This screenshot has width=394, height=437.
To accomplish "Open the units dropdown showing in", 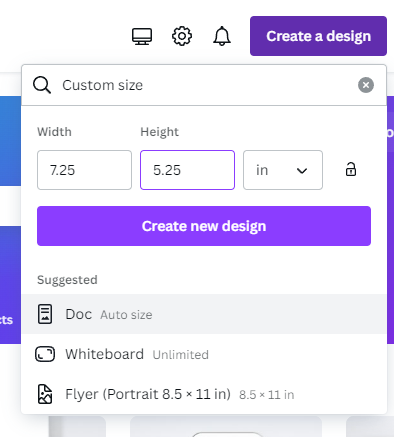I will [283, 170].
